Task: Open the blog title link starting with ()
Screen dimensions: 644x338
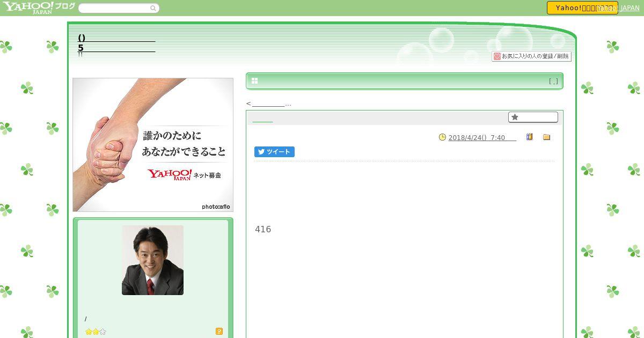Action: pos(116,38)
